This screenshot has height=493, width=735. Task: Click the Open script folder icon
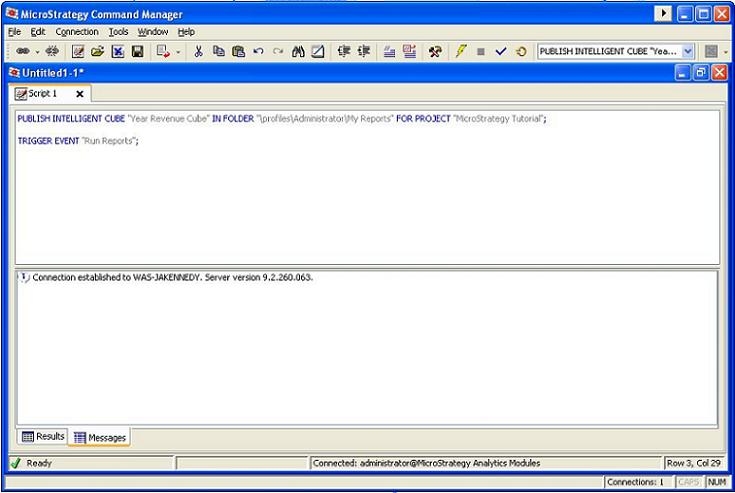98,52
